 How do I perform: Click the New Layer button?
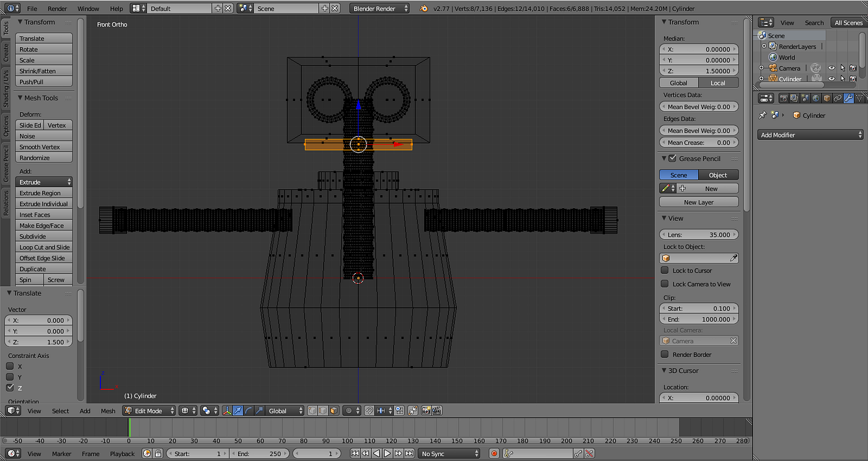699,202
